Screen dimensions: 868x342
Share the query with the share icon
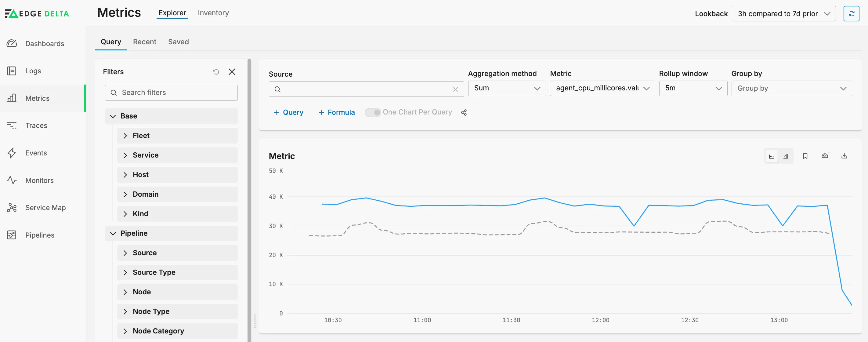pyautogui.click(x=464, y=112)
